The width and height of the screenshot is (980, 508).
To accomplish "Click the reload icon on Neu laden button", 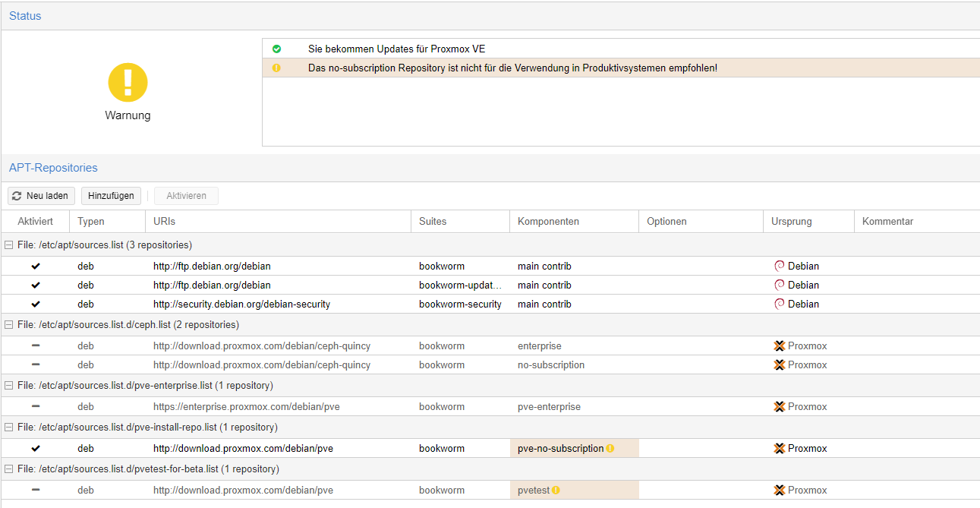I will point(17,196).
